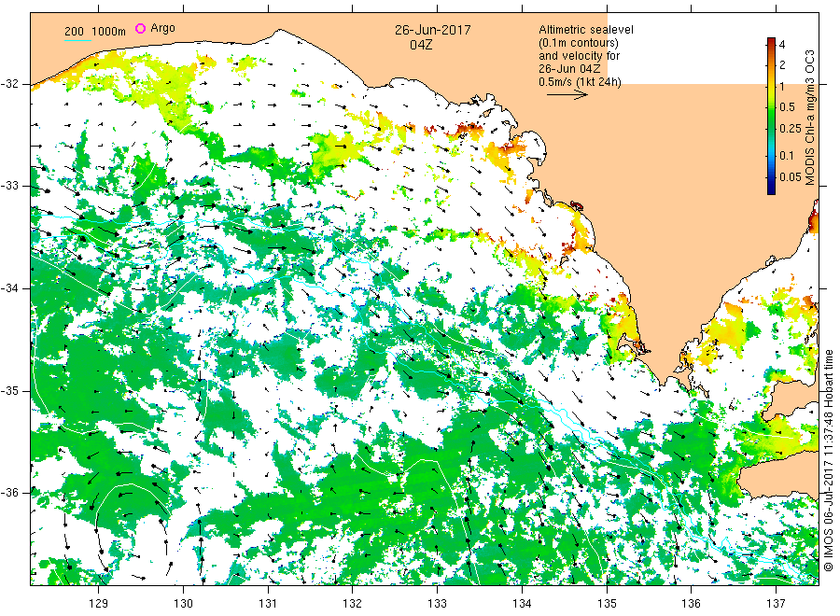840x616 pixels.
Task: Click the '04Z' time label
Action: (421, 45)
